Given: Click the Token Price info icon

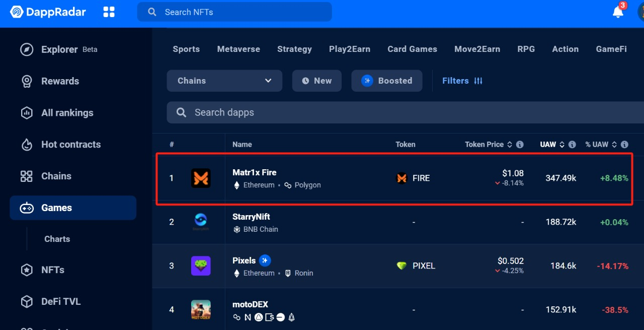Looking at the screenshot, I should [520, 145].
